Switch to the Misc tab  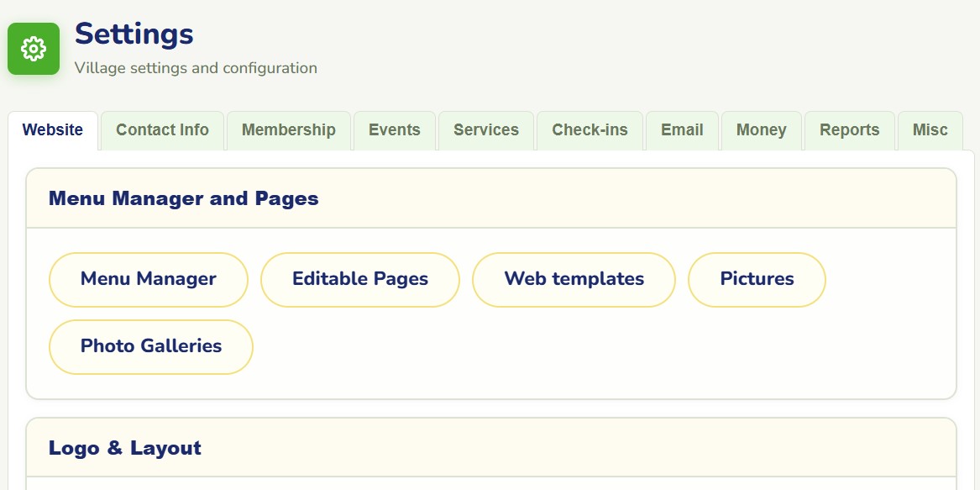click(930, 130)
